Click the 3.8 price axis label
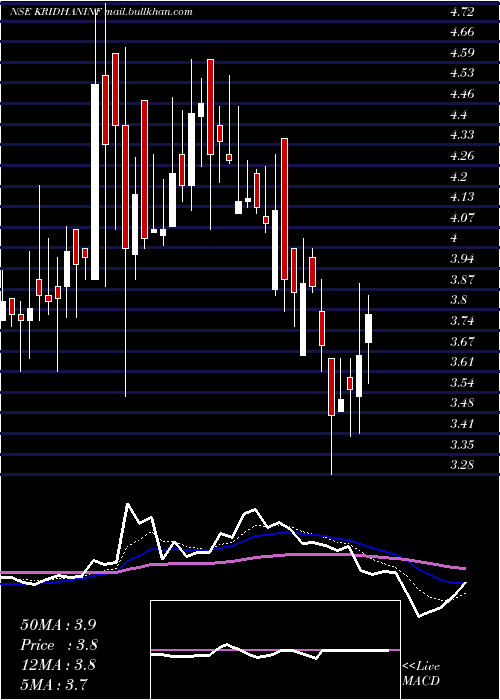Image resolution: width=500 pixels, height=700 pixels. 459,300
